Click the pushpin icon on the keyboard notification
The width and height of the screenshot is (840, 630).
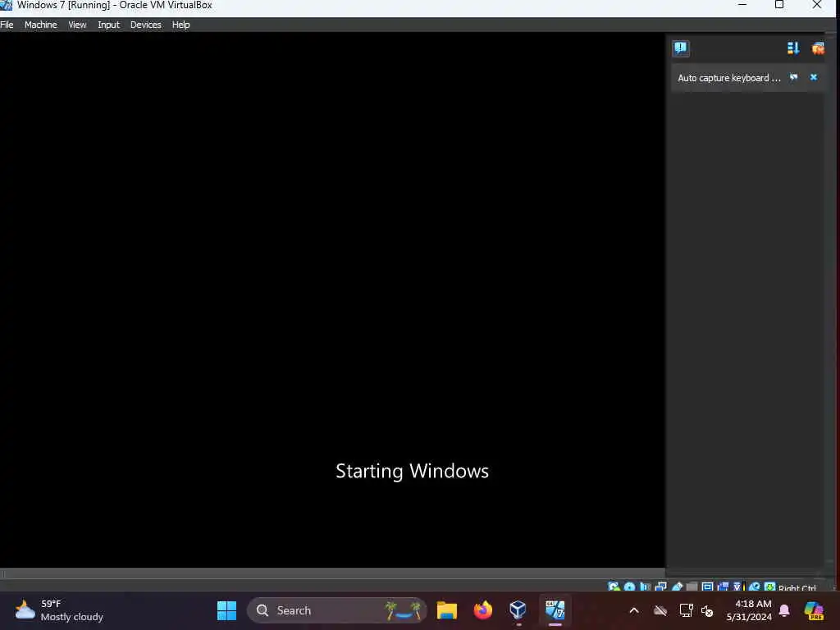click(x=794, y=78)
